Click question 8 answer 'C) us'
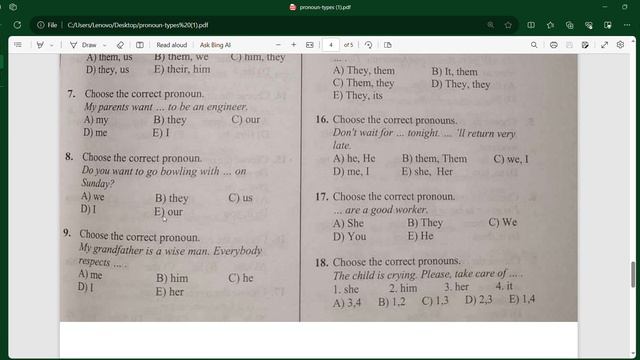This screenshot has width=640, height=360. [x=240, y=198]
